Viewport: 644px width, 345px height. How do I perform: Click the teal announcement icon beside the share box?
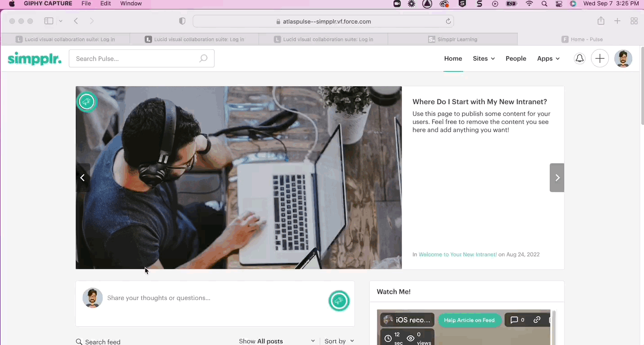click(x=339, y=301)
